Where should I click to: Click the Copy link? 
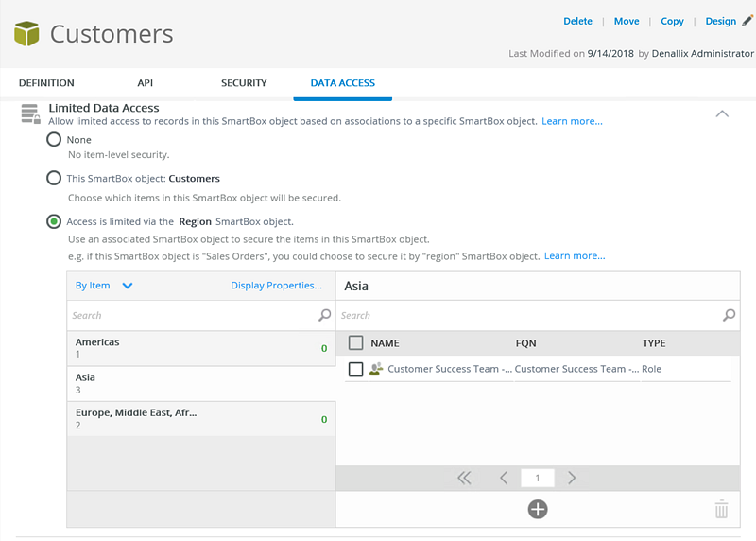tap(672, 21)
